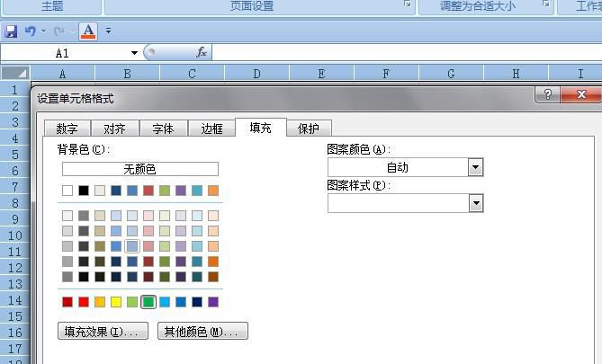Close the 设置单元格格式 dialog
This screenshot has width=602, height=364.
581,94
